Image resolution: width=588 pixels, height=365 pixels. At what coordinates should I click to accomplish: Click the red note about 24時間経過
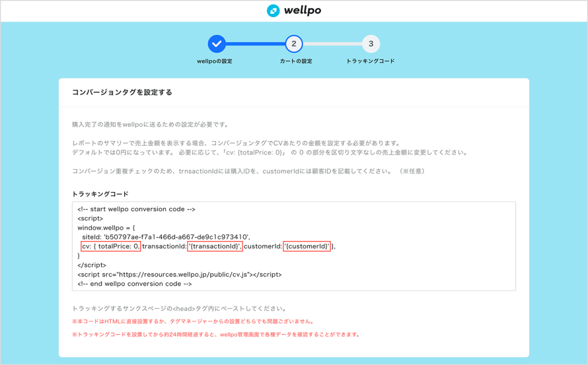(x=216, y=334)
